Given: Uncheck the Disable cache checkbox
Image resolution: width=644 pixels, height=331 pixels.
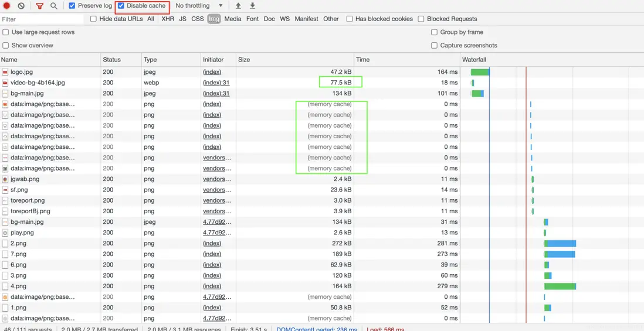Looking at the screenshot, I should [121, 6].
